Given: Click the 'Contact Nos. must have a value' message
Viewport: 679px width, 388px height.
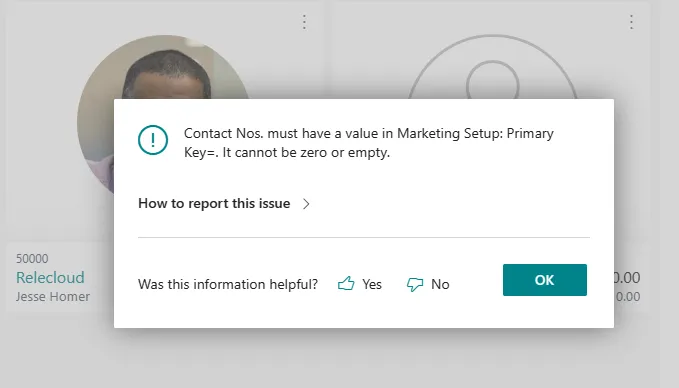Looking at the screenshot, I should point(369,142).
